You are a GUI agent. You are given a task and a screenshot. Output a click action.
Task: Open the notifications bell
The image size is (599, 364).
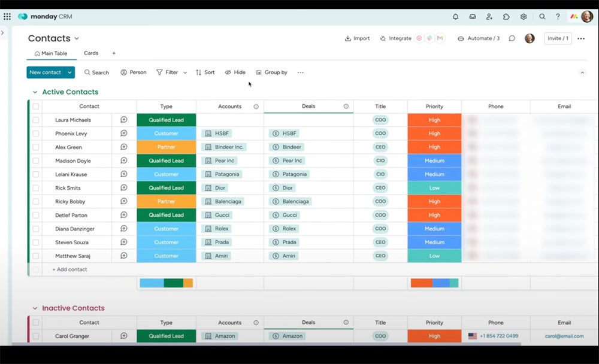(455, 16)
